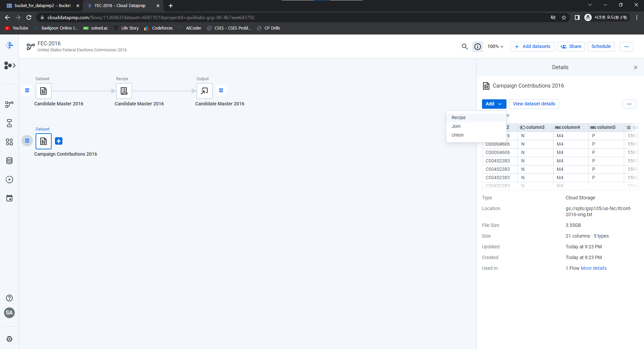Open tab search chevron in title bar

point(590,5)
